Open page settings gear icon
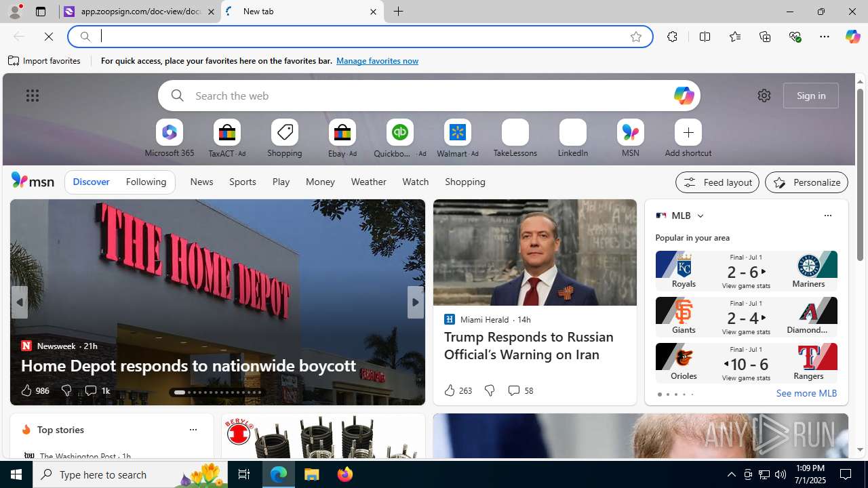This screenshot has height=488, width=868. 764,96
